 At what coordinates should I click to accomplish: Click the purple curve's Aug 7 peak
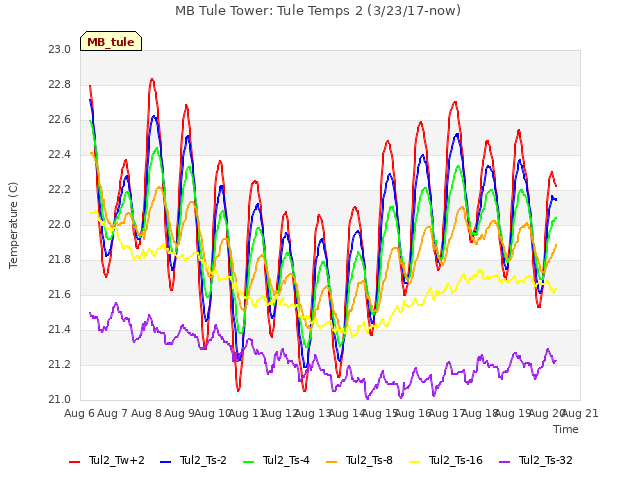[x=116, y=303]
